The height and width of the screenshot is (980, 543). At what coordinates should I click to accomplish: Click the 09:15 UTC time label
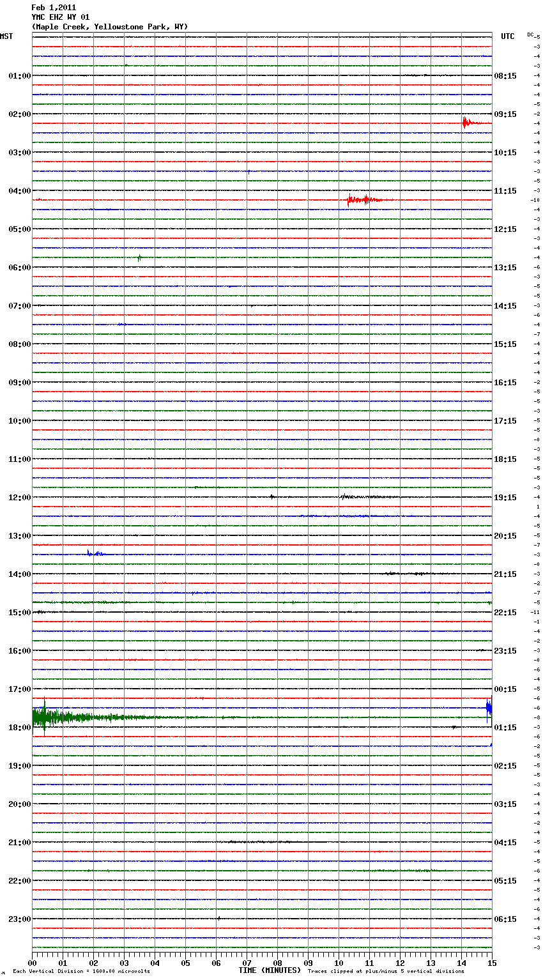point(505,114)
